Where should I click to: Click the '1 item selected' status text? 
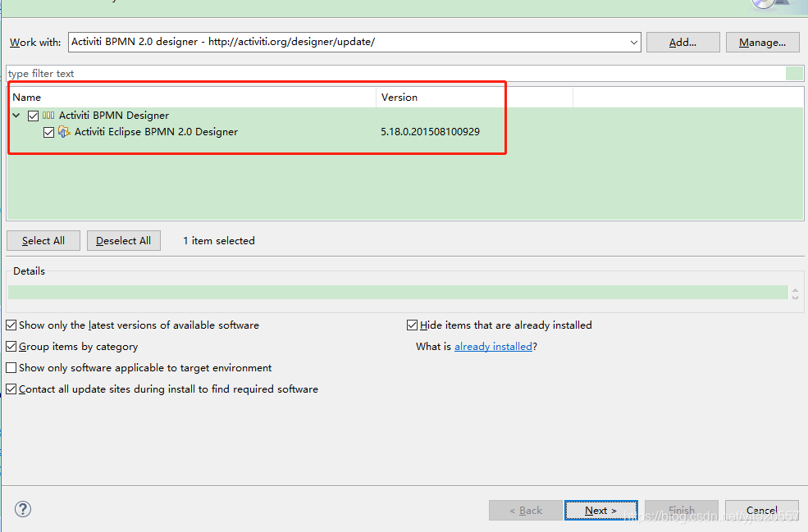pos(219,240)
